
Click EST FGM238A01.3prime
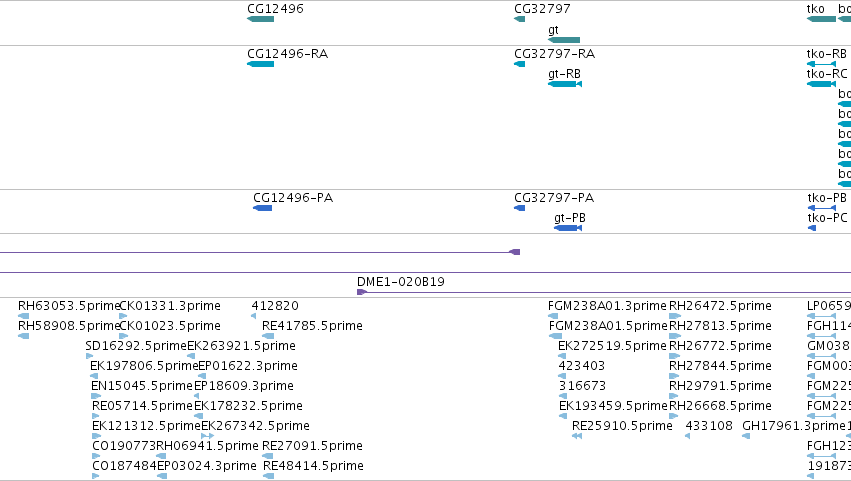[607, 306]
